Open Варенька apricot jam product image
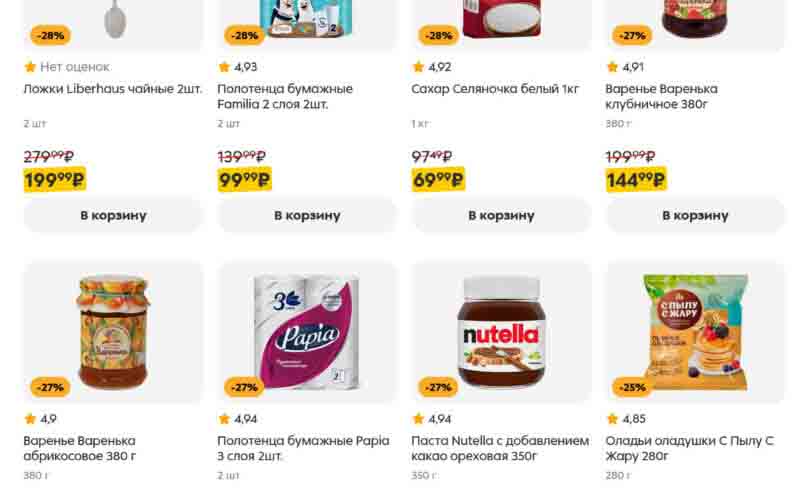Image resolution: width=800 pixels, height=500 pixels. pyautogui.click(x=113, y=332)
